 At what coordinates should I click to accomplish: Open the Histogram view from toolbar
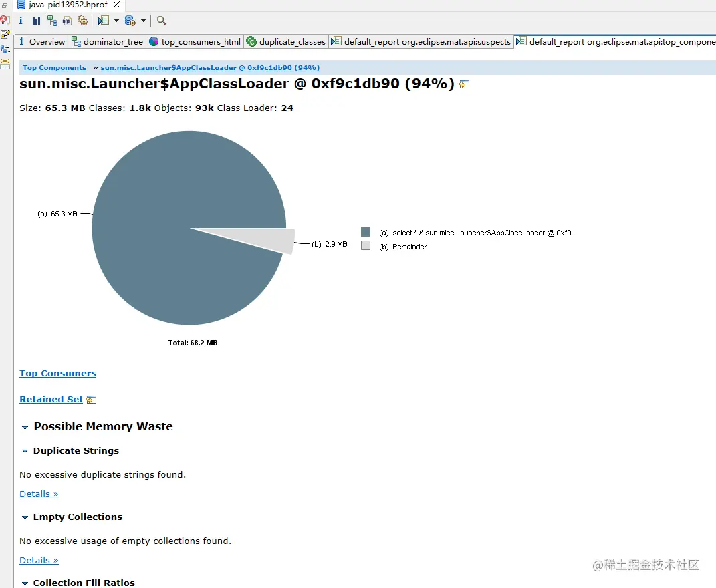[37, 21]
